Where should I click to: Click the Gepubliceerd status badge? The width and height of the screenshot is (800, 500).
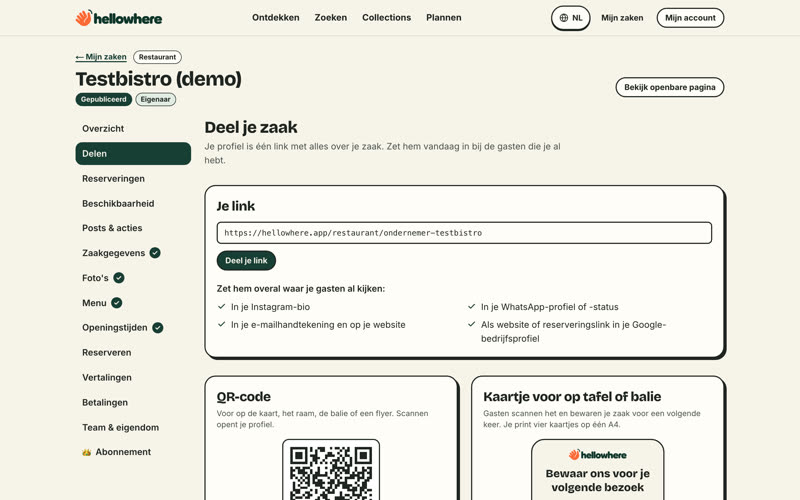tap(104, 99)
